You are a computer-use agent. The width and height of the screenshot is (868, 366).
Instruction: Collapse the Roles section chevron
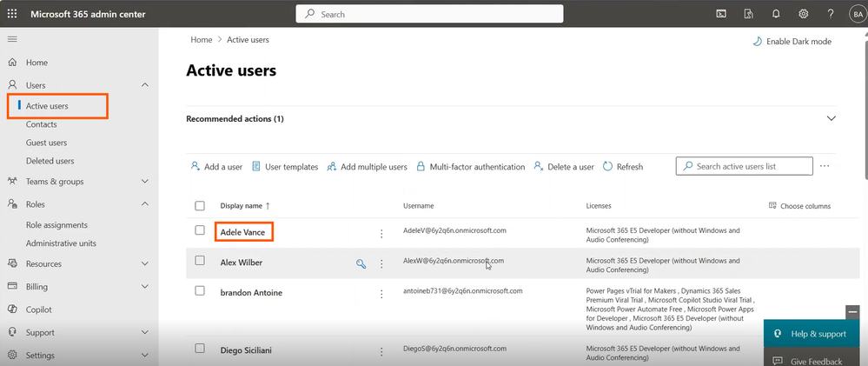tap(145, 204)
